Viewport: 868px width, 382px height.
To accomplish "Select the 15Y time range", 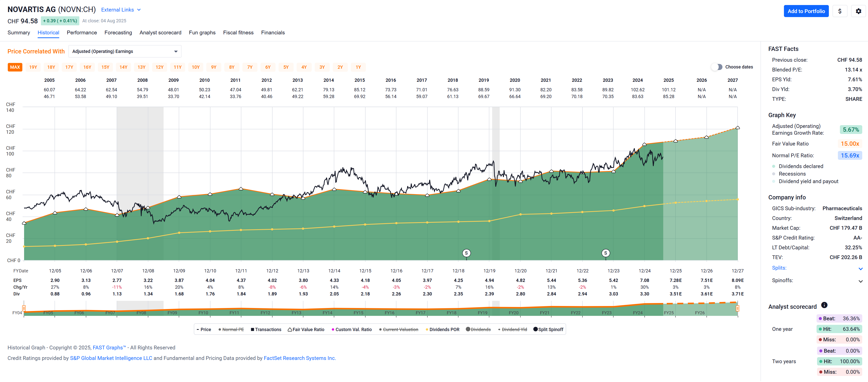I will [x=105, y=67].
